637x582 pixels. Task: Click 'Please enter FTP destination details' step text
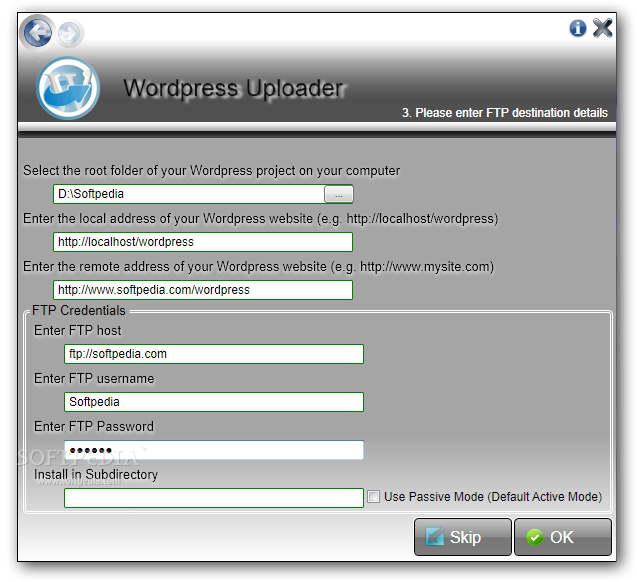(505, 113)
